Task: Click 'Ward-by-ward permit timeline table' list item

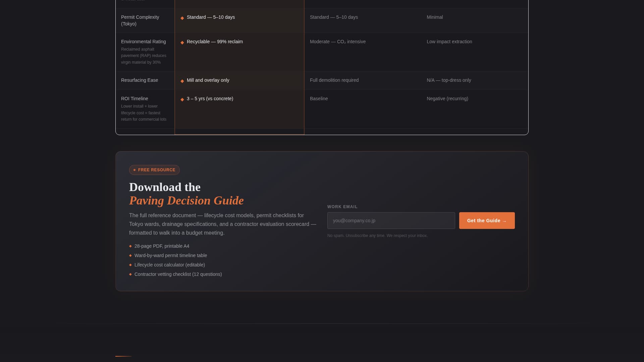Action: click(x=171, y=255)
